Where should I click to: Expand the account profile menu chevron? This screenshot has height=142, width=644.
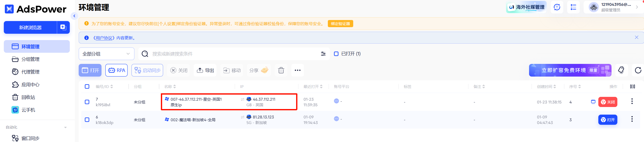click(637, 7)
